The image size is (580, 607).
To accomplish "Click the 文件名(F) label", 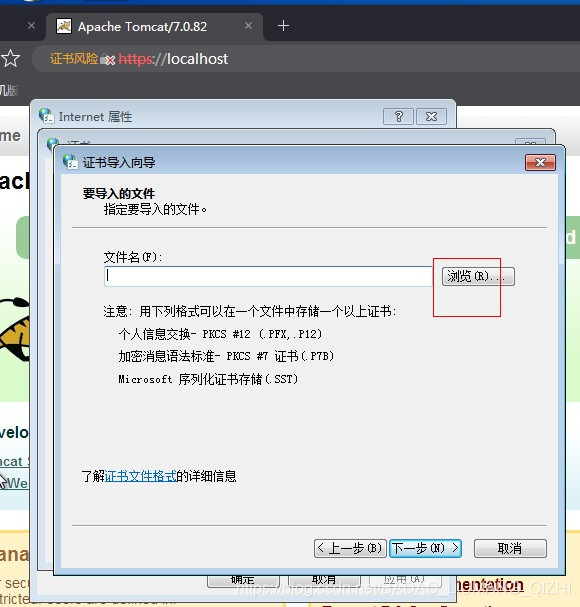I will pos(133,257).
